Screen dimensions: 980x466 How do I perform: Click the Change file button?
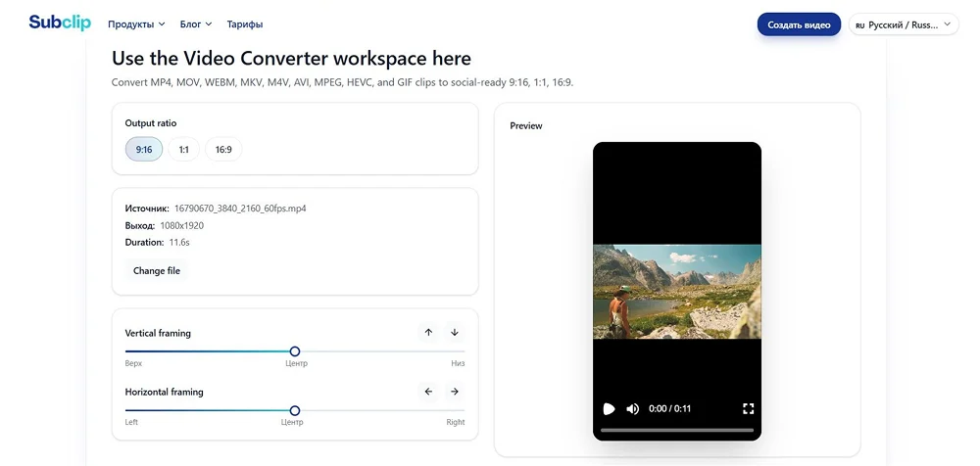pos(157,270)
